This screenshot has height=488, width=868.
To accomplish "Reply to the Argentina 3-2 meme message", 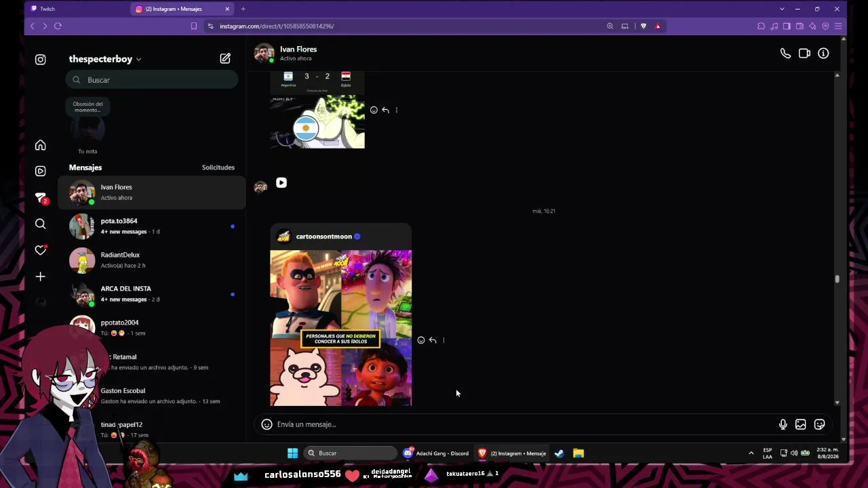I will (385, 110).
